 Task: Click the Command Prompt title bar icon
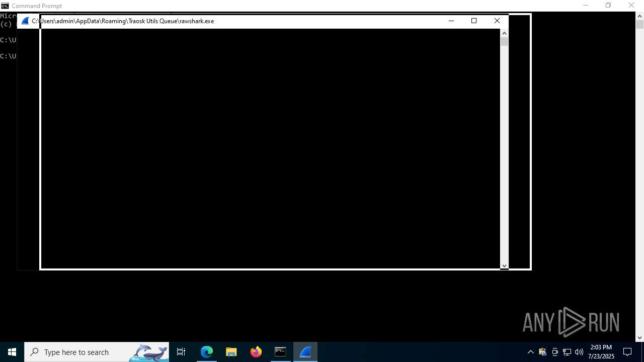coord(5,6)
